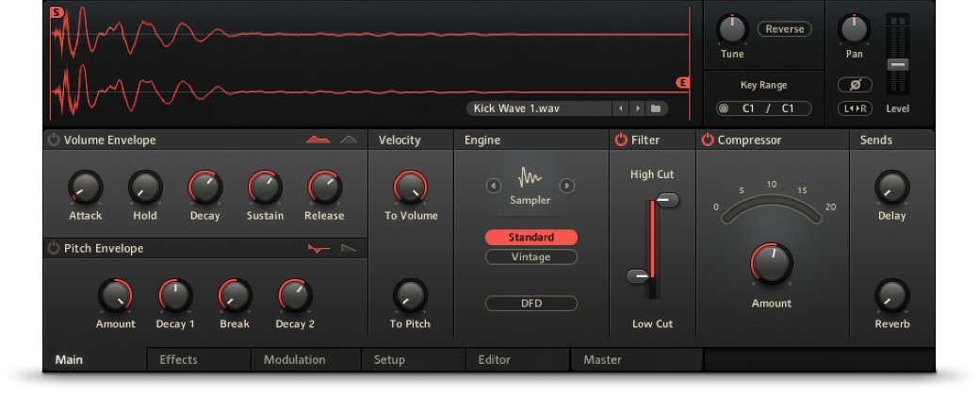Click the sample start S marker
Screen dimensions: 980x413
click(57, 12)
